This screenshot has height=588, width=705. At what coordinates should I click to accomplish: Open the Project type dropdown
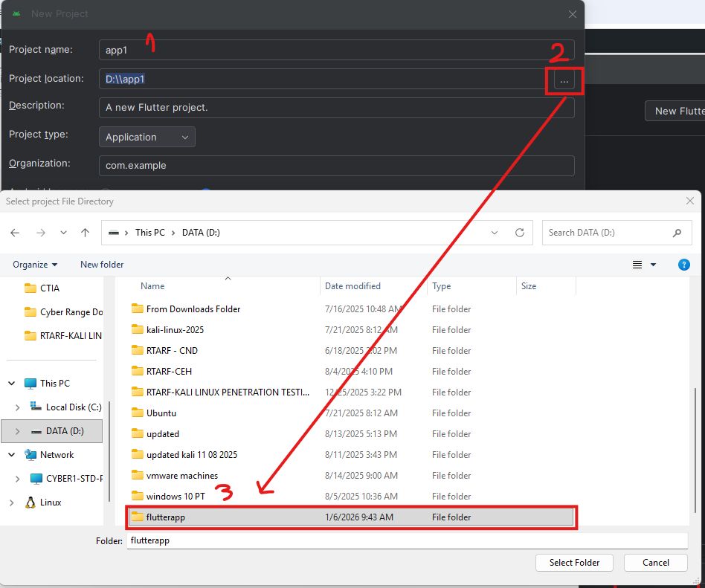pyautogui.click(x=147, y=137)
